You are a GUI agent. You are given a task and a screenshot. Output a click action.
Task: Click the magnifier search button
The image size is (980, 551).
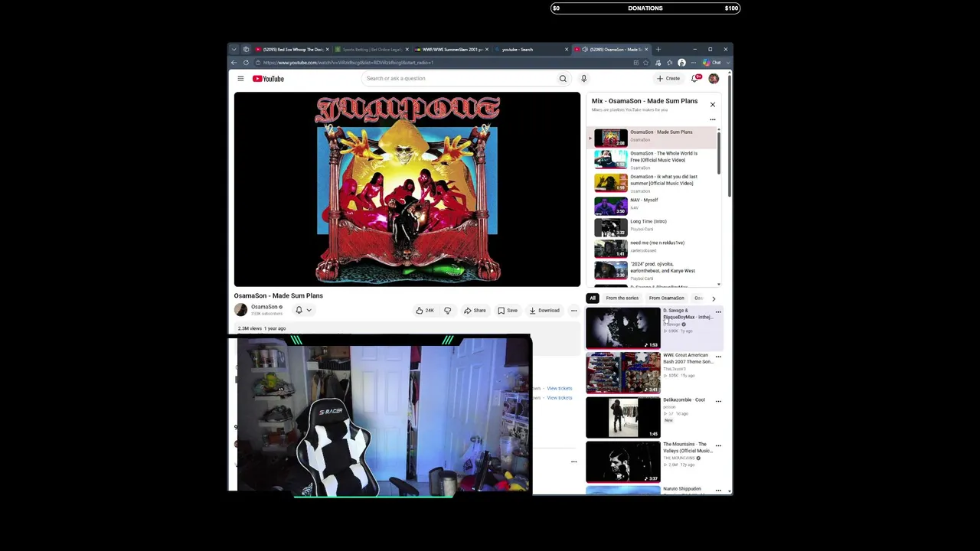[x=563, y=78]
